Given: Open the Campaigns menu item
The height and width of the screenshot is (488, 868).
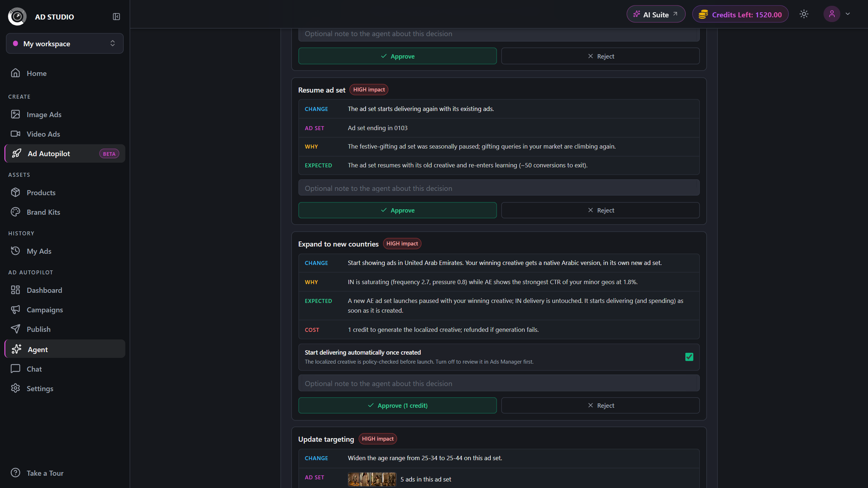Looking at the screenshot, I should click(65, 309).
